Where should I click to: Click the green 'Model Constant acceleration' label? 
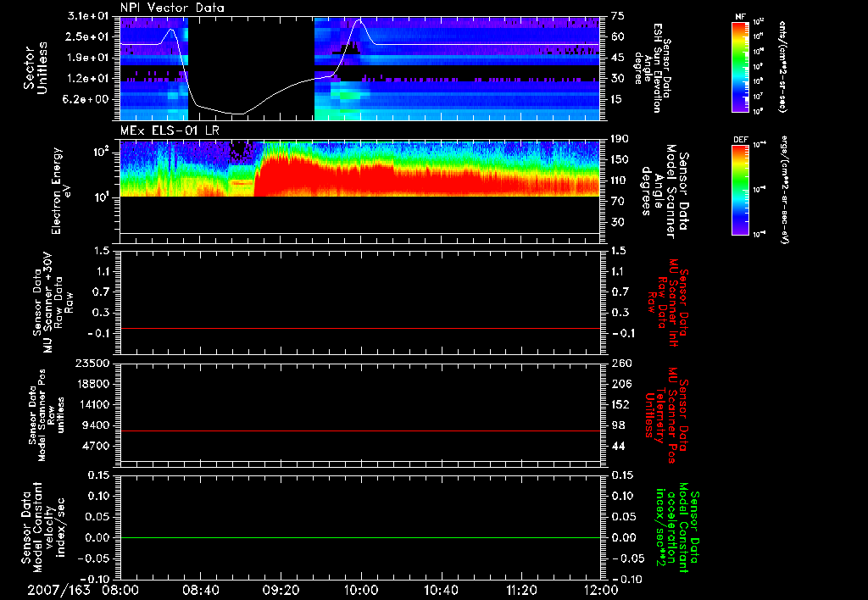click(676, 528)
